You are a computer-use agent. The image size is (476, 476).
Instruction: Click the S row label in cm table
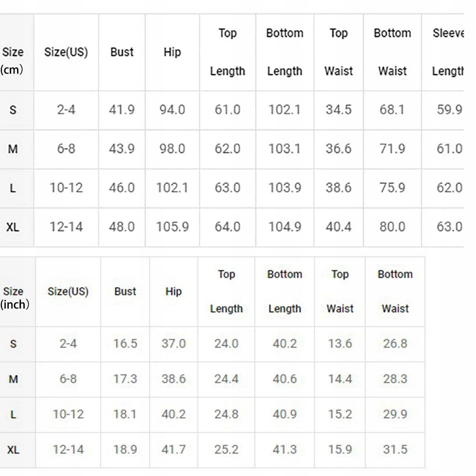click(x=13, y=110)
